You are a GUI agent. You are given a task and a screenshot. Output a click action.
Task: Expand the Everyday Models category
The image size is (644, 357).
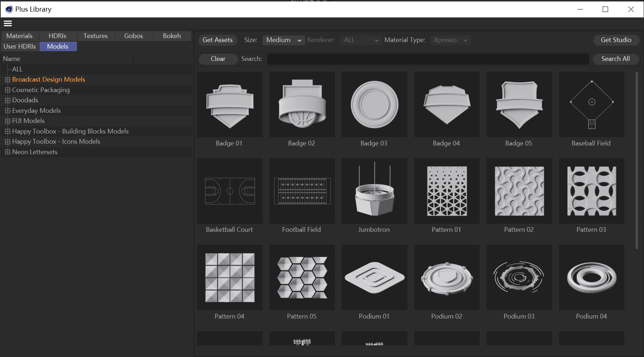tap(7, 111)
